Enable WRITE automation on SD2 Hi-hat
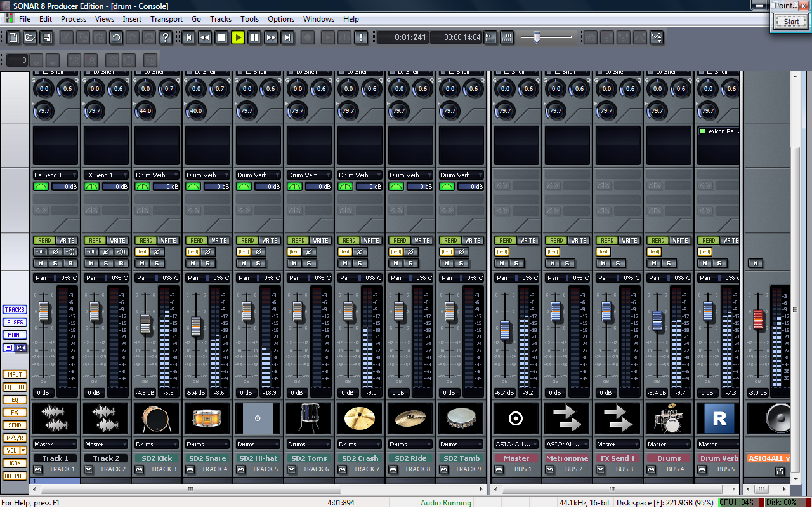 tap(270, 241)
